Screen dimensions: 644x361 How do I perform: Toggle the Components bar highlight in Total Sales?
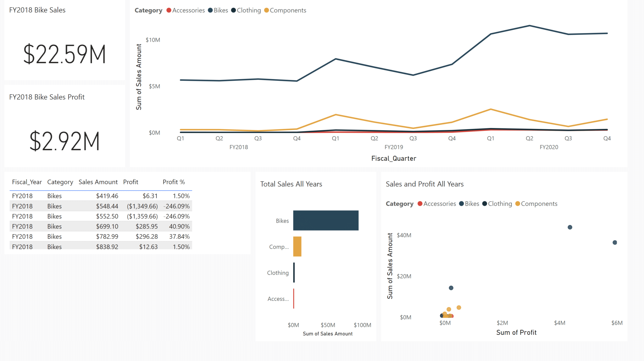coord(297,247)
